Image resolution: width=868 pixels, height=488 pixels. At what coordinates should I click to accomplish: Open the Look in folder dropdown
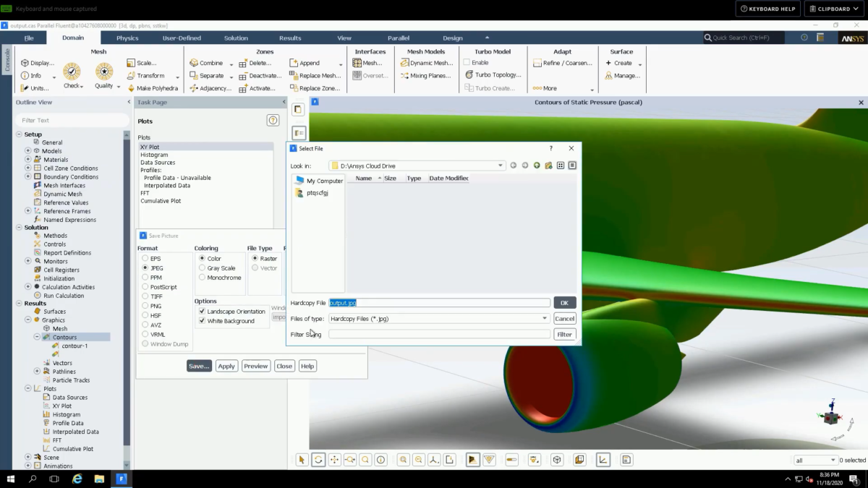coord(501,166)
